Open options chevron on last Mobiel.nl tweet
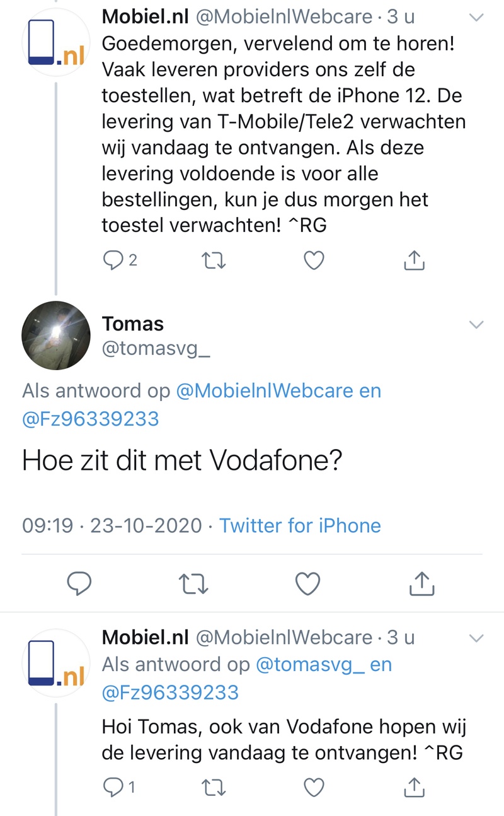 tap(477, 638)
